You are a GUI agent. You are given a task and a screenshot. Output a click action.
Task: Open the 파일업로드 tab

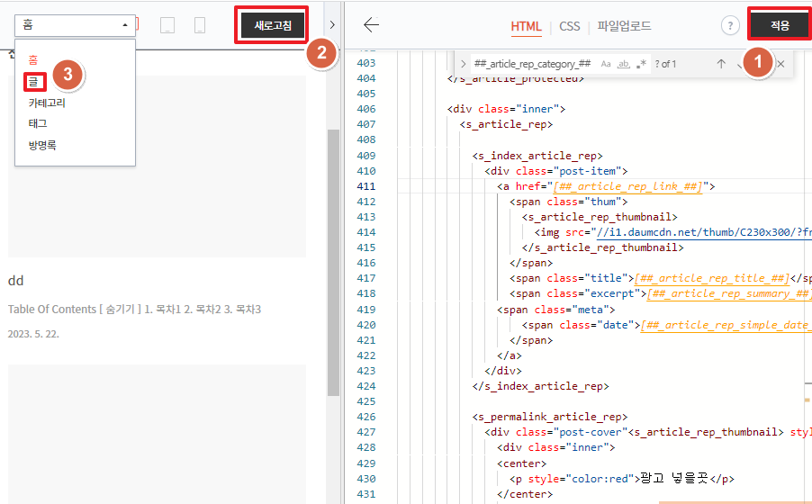[624, 26]
